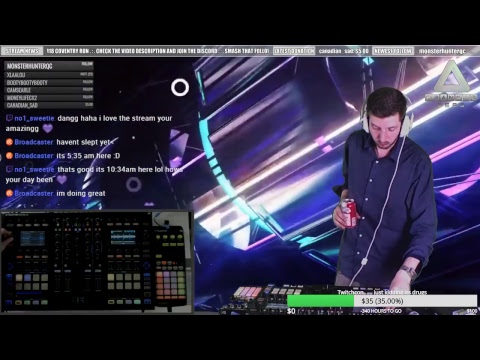Select the MONEYLIFEC82 row in the events list
This screenshot has width=480, height=360.
coord(49,98)
